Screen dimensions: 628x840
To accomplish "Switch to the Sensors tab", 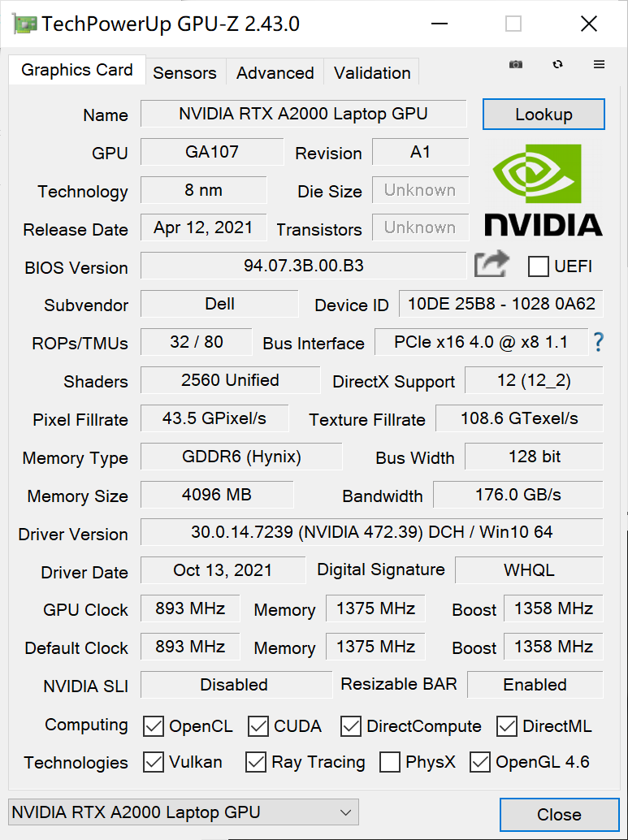I will 185,73.
